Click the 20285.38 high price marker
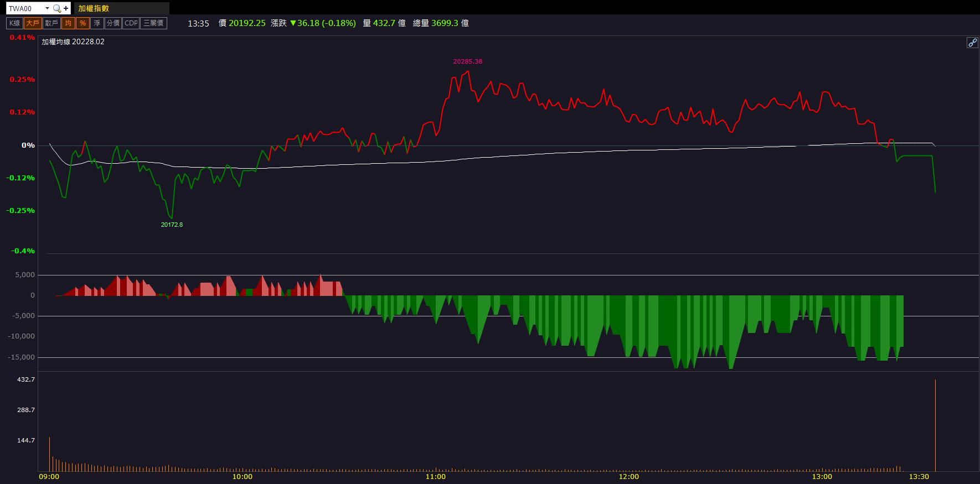 (x=467, y=61)
